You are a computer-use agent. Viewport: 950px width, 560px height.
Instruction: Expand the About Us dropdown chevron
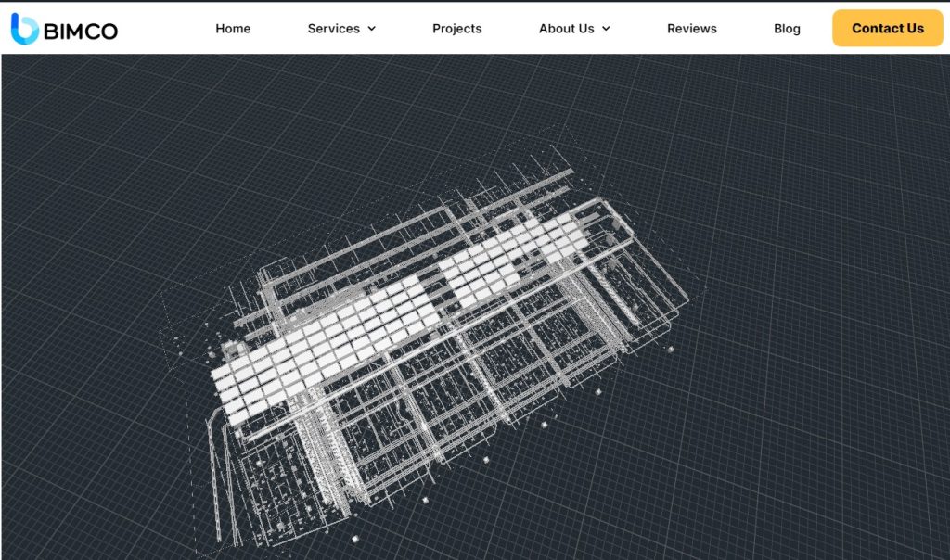[606, 29]
